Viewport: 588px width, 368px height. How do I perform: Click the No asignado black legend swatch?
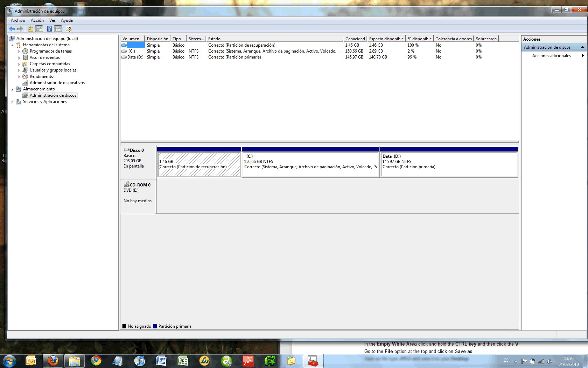pyautogui.click(x=124, y=326)
